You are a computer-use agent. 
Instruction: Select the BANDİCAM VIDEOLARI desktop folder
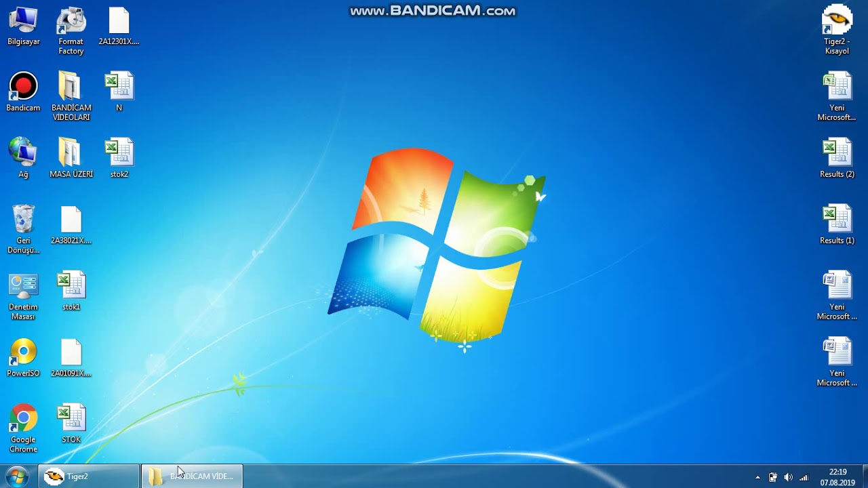tap(71, 96)
